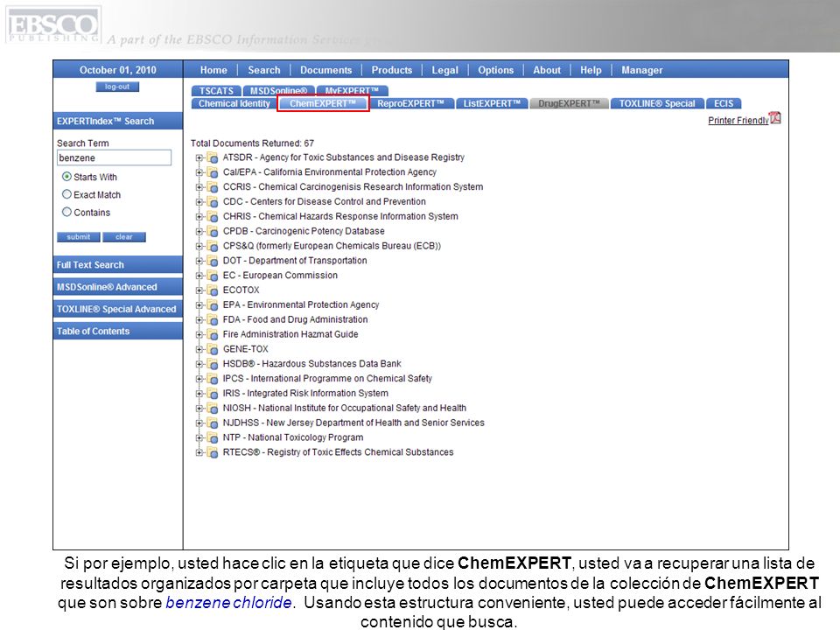This screenshot has width=840, height=630.
Task: Click the FDA folder icon
Action: (x=213, y=320)
